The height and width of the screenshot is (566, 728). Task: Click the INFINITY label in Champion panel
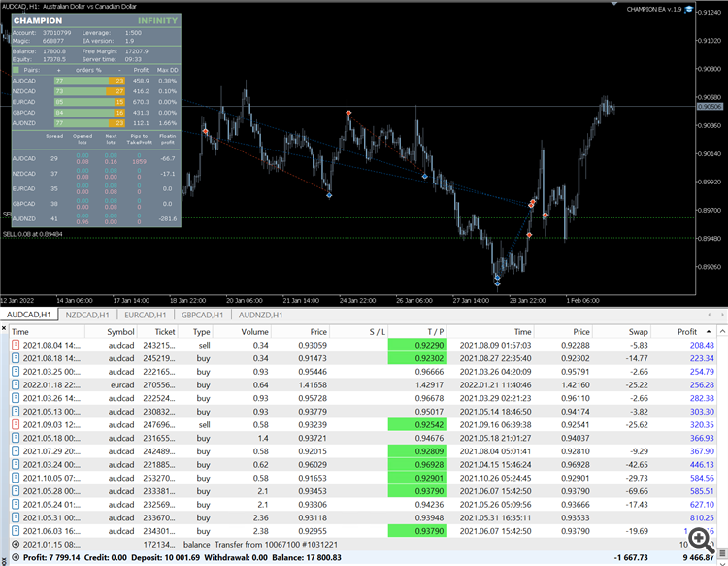coord(157,21)
